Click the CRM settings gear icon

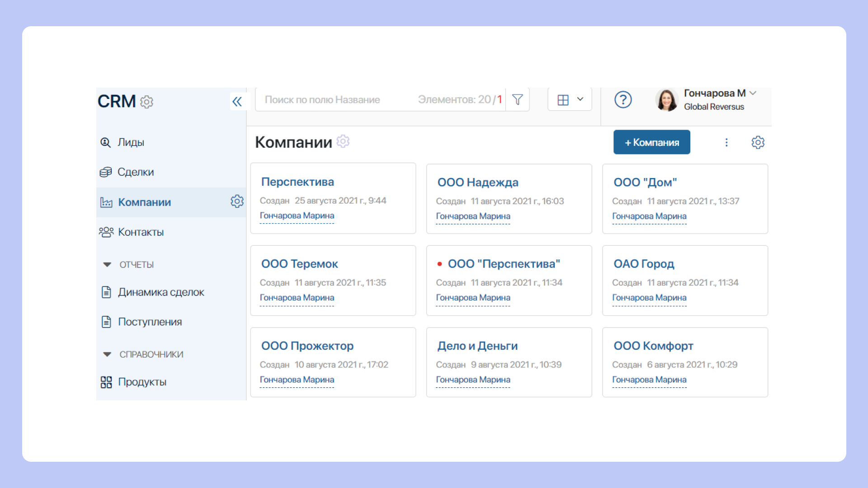click(x=146, y=102)
